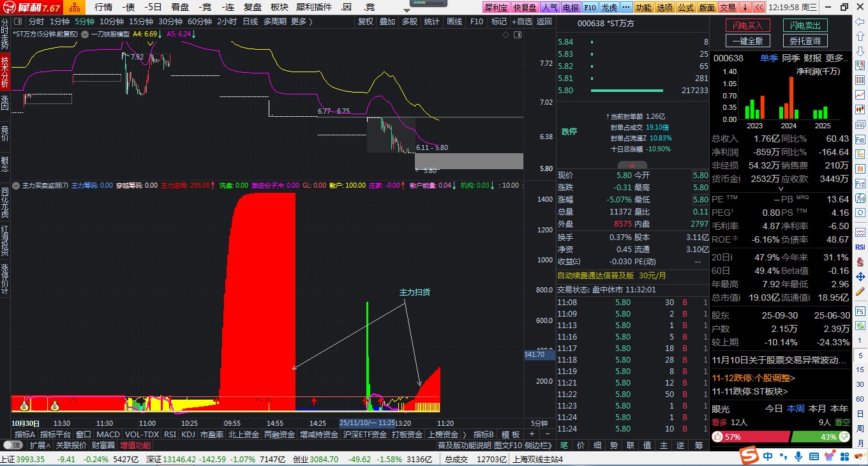
Task: Click the blue four-arrow move icon
Action: tap(860, 277)
